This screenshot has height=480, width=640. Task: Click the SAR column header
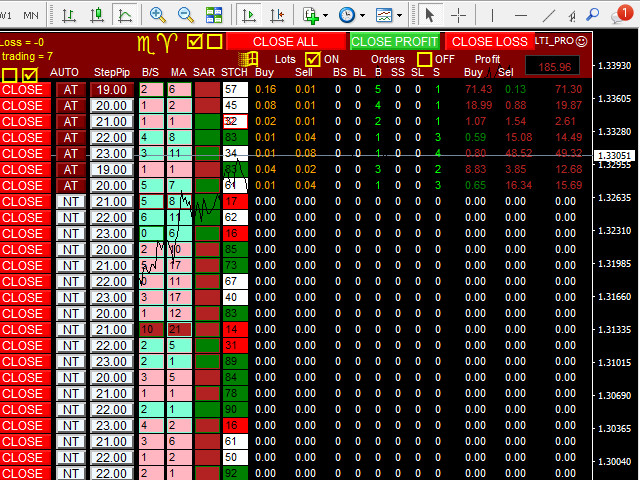tap(204, 72)
